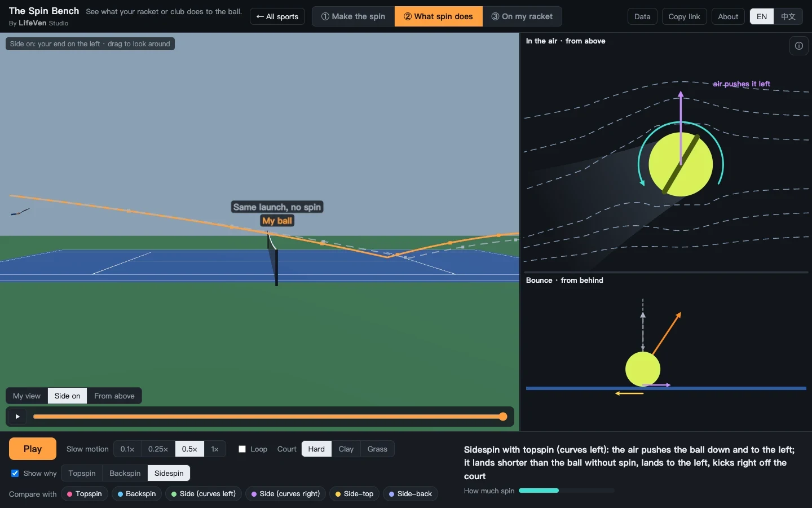Enable the Loop checkbox

tap(242, 449)
